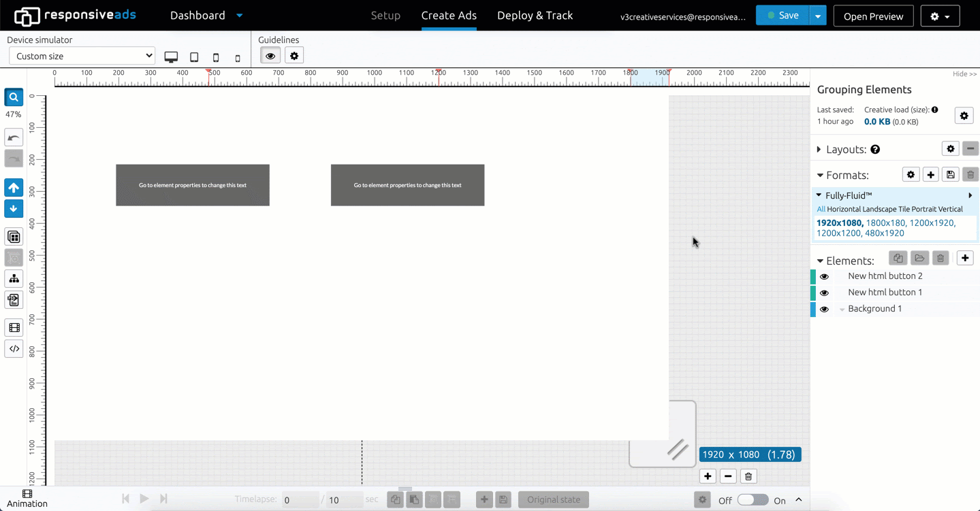Click Creative load info icon
The width and height of the screenshot is (980, 511).
tap(935, 110)
